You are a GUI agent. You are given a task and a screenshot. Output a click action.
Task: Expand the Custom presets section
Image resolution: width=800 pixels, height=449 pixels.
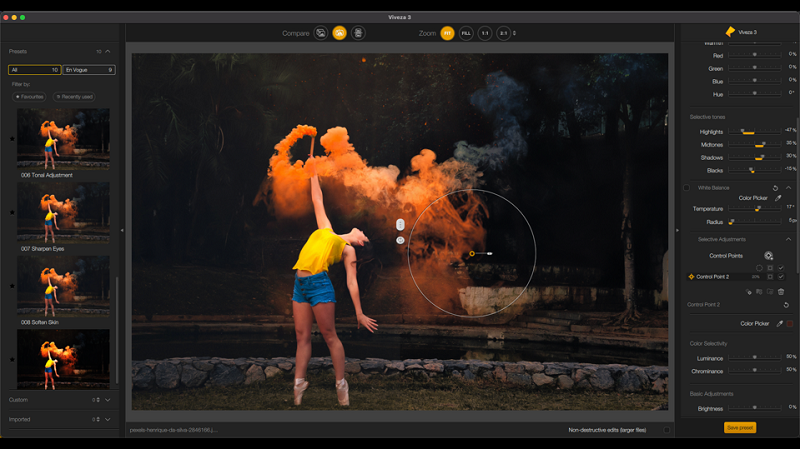107,400
